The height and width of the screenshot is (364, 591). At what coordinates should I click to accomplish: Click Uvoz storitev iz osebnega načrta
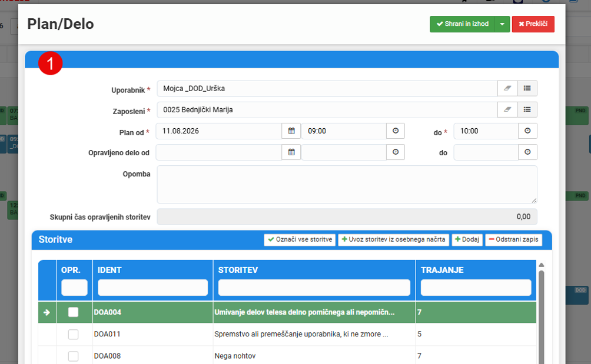point(393,239)
